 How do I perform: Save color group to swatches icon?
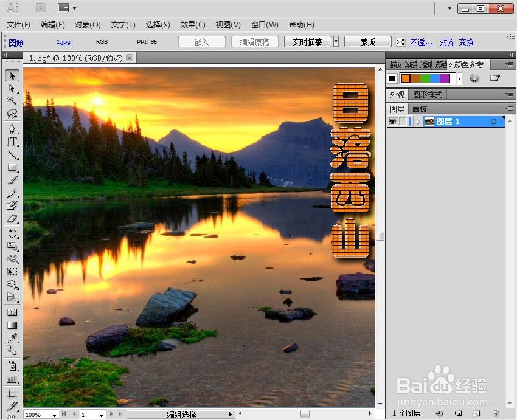494,78
